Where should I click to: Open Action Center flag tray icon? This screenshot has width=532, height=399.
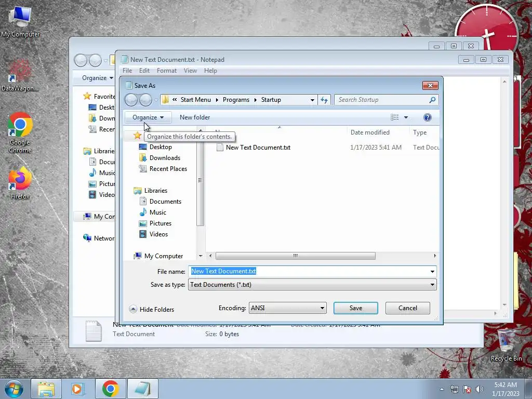pyautogui.click(x=467, y=389)
